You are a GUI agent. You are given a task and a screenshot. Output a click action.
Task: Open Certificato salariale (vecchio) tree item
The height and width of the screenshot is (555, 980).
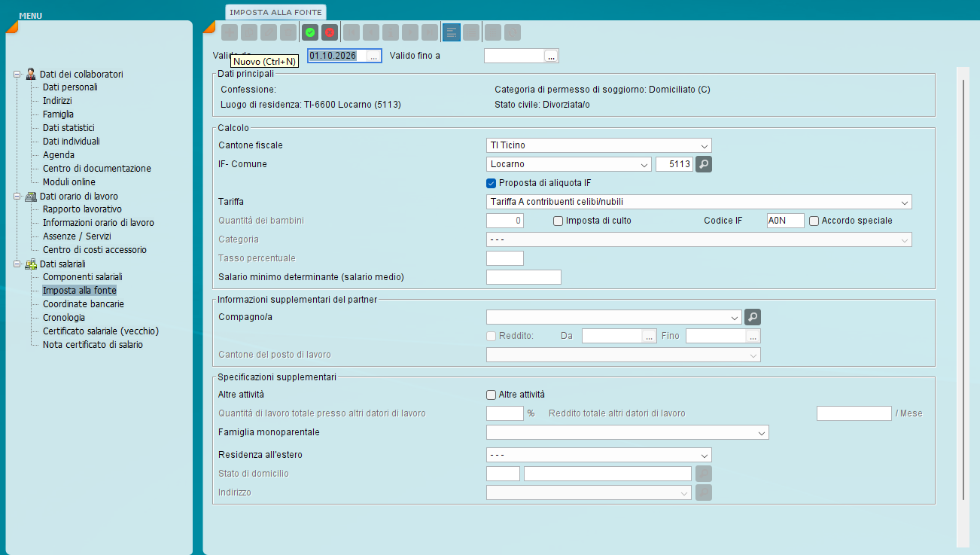tap(101, 331)
